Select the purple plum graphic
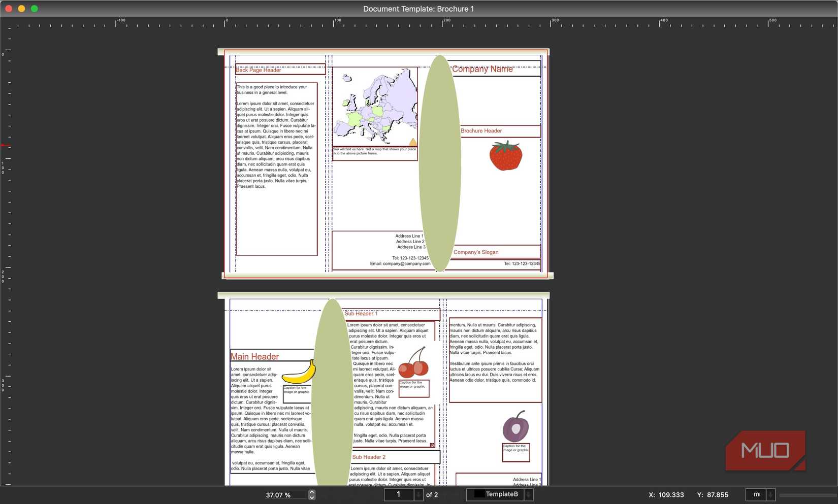838x504 pixels. click(x=515, y=427)
